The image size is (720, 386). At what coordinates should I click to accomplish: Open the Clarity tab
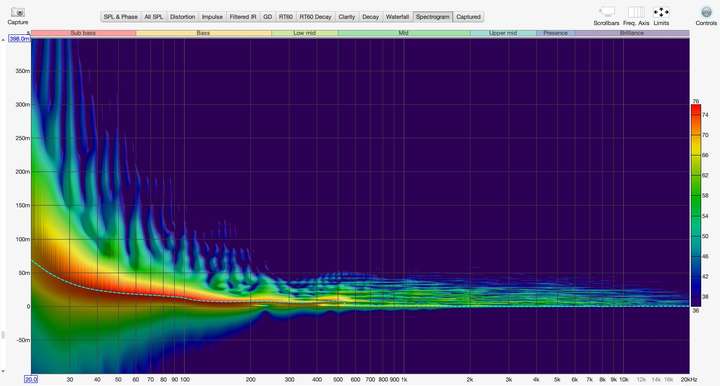[x=347, y=17]
